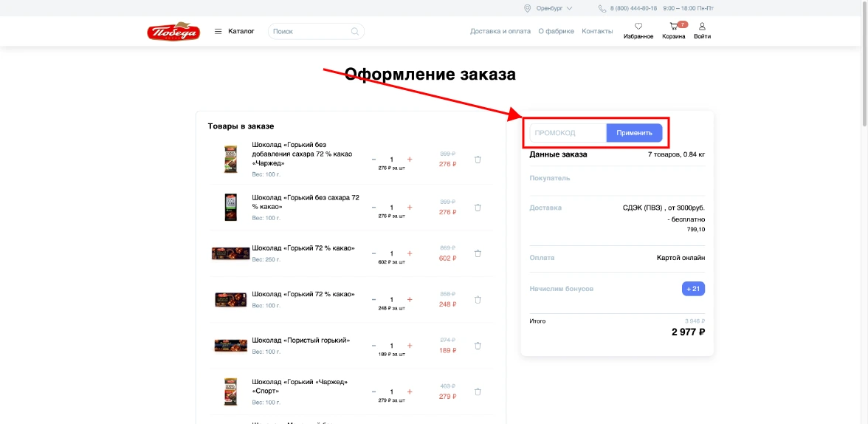Viewport: 868px width, 424px height.
Task: Open thumbnail of 250 г «Горький 72 %»
Action: (231, 254)
